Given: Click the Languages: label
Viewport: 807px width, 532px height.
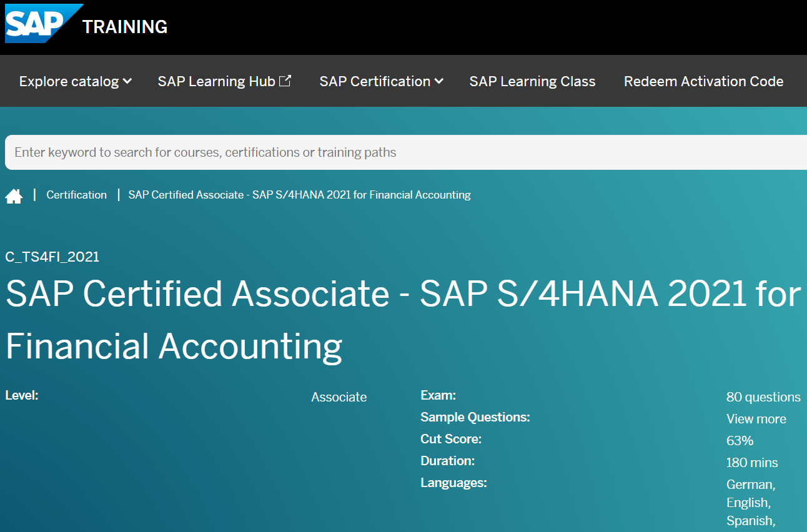Looking at the screenshot, I should pyautogui.click(x=453, y=483).
